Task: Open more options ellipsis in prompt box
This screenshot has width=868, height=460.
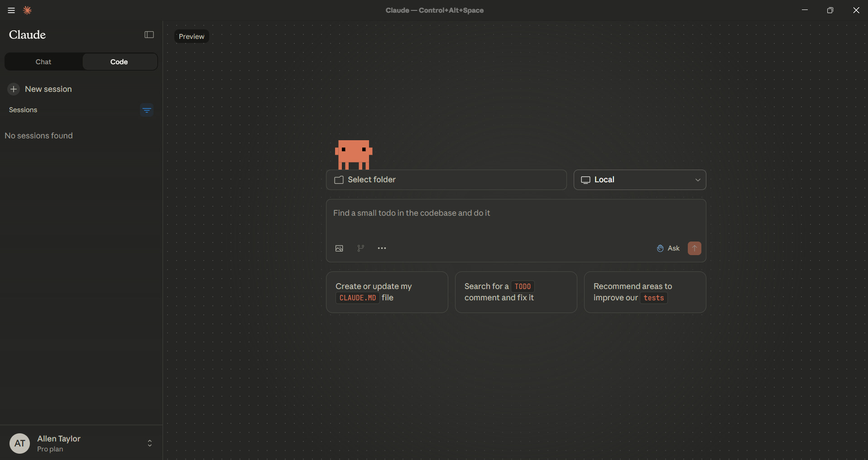Action: coord(382,248)
